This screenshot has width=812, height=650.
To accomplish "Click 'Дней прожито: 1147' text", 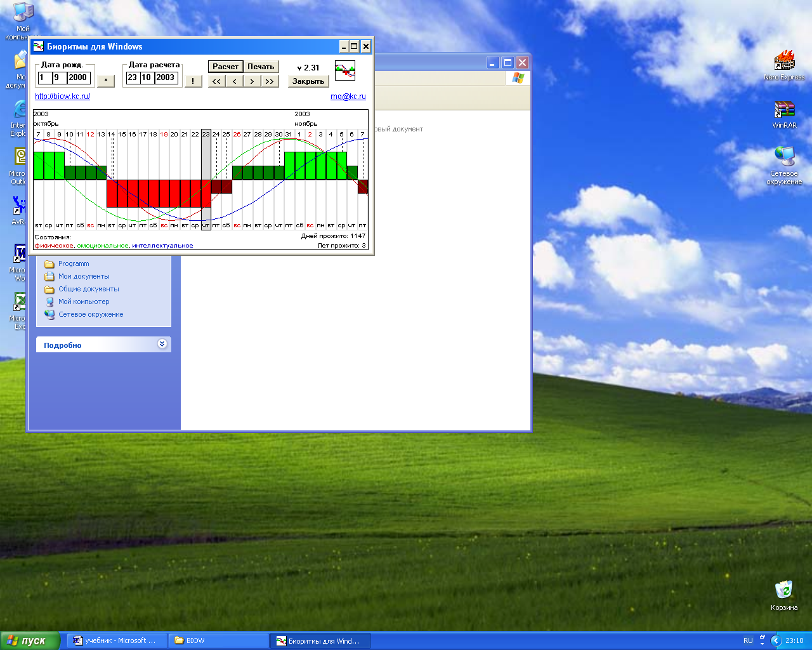I will (333, 236).
